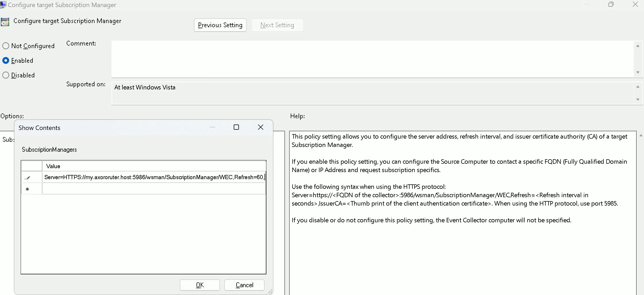The height and width of the screenshot is (295, 644).
Task: Click inside the Comment text box
Action: point(372,59)
